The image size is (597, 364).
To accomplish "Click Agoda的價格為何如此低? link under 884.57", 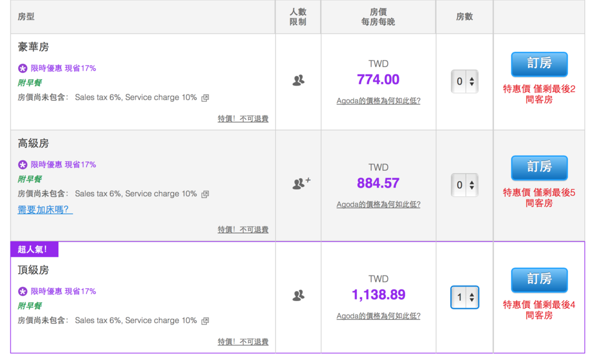I will point(378,204).
